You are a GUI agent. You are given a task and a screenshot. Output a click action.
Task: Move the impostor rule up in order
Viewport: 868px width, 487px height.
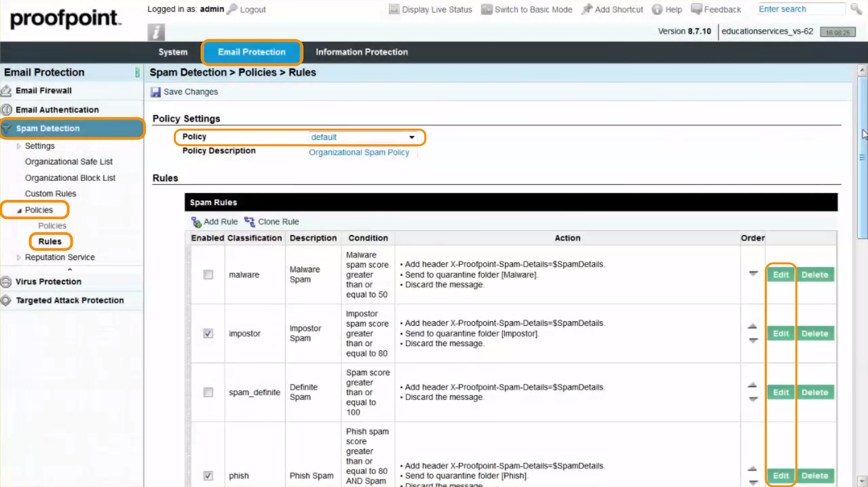tap(752, 326)
